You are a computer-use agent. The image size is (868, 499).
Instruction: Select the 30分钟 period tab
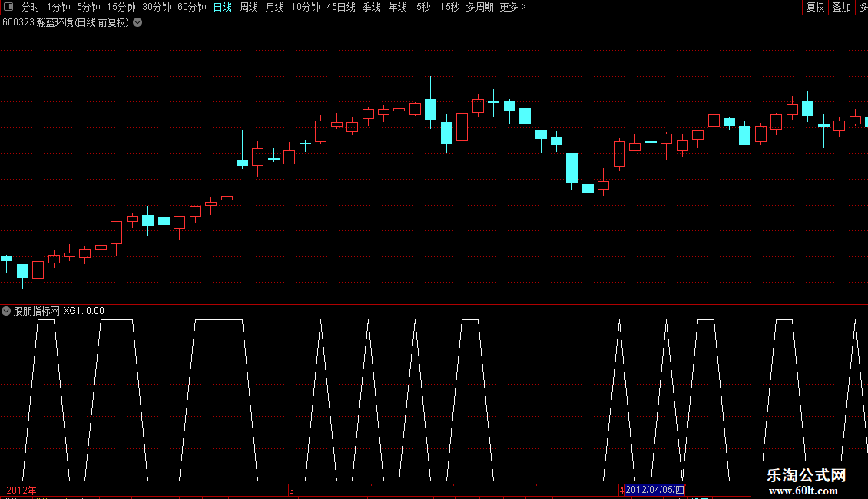click(x=156, y=7)
